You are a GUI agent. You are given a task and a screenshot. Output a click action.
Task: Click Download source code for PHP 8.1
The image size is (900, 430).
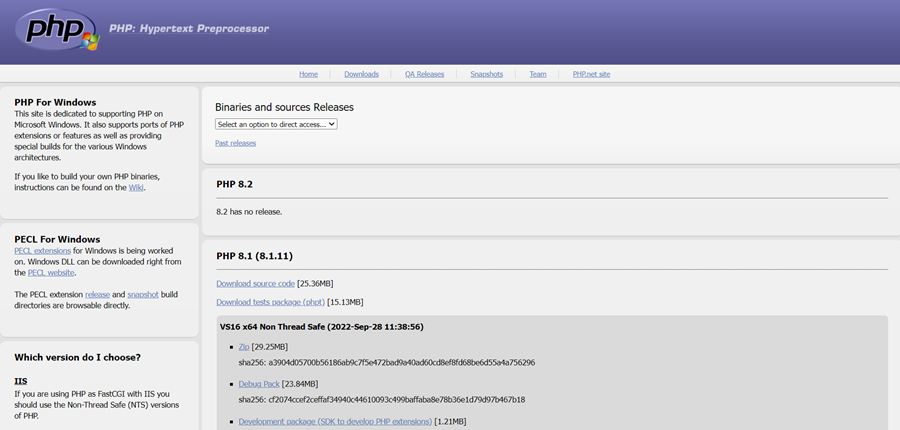(x=255, y=284)
